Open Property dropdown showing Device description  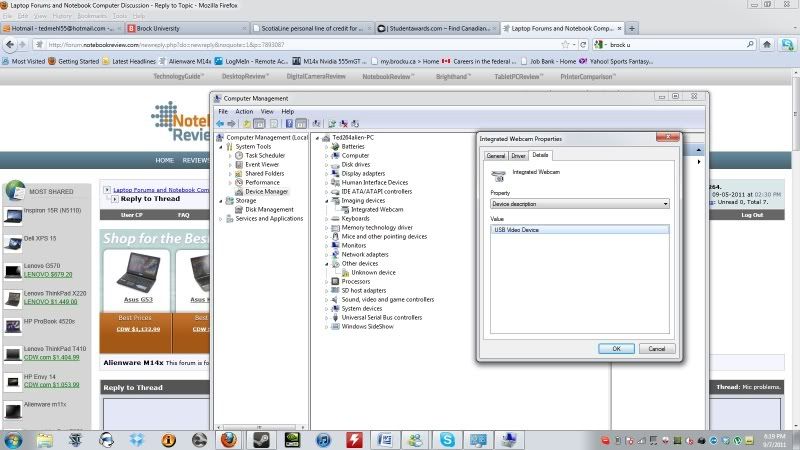pos(580,204)
